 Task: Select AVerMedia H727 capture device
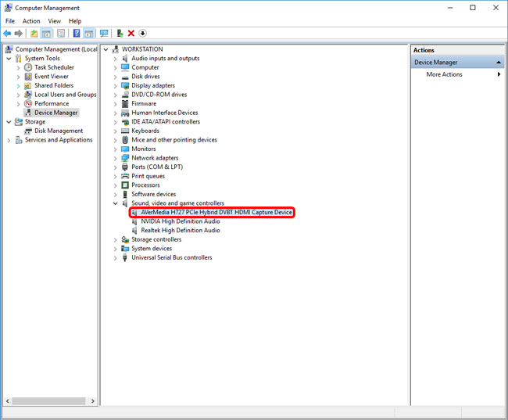216,212
